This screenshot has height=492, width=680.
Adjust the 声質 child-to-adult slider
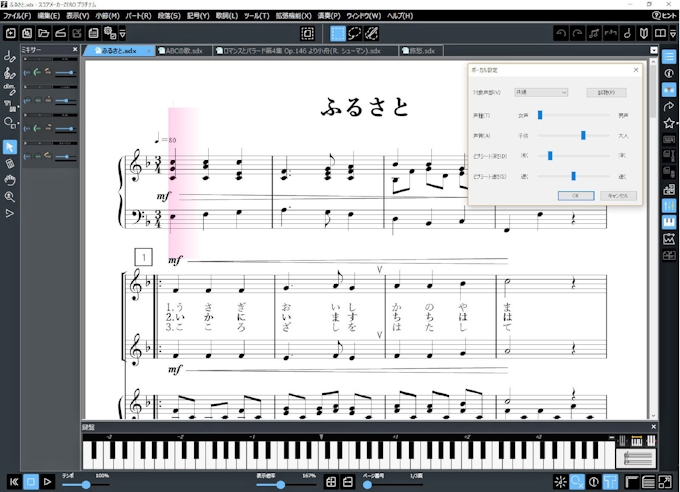[583, 135]
